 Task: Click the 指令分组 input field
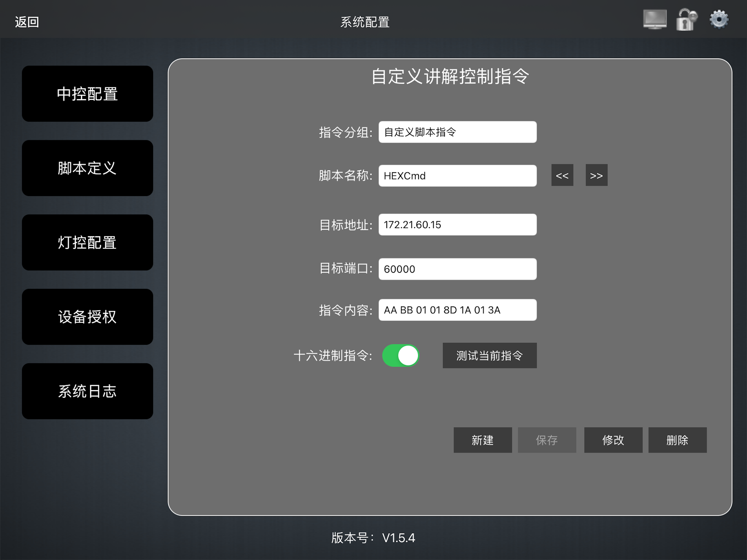click(x=457, y=132)
